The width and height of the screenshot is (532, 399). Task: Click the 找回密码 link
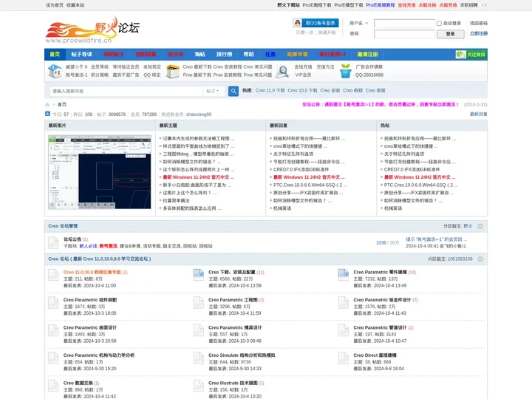tap(479, 24)
